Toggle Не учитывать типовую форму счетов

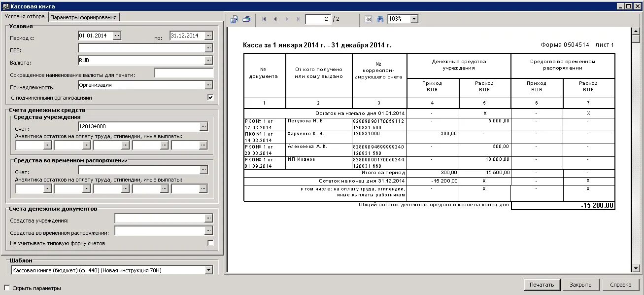click(210, 243)
